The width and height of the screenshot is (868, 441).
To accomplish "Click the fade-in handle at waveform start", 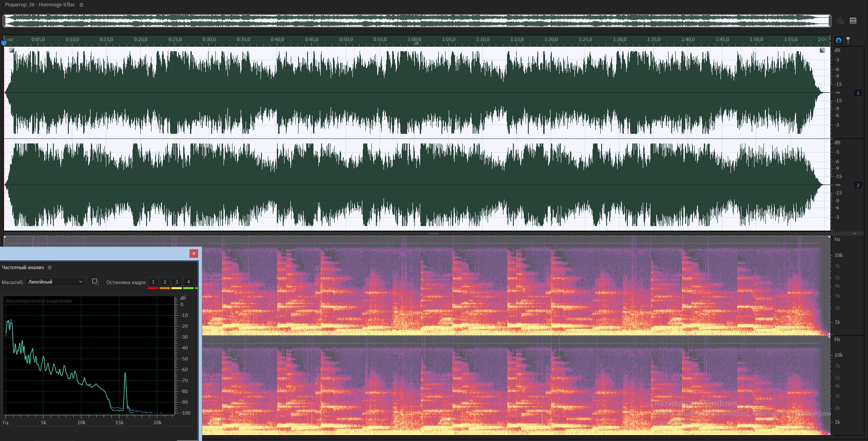I will coord(12,50).
